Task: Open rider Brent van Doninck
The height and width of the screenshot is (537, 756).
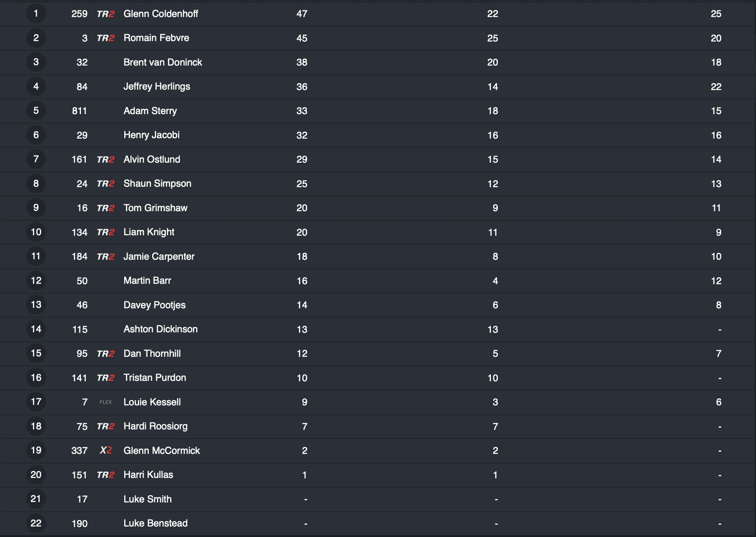Action: tap(163, 62)
